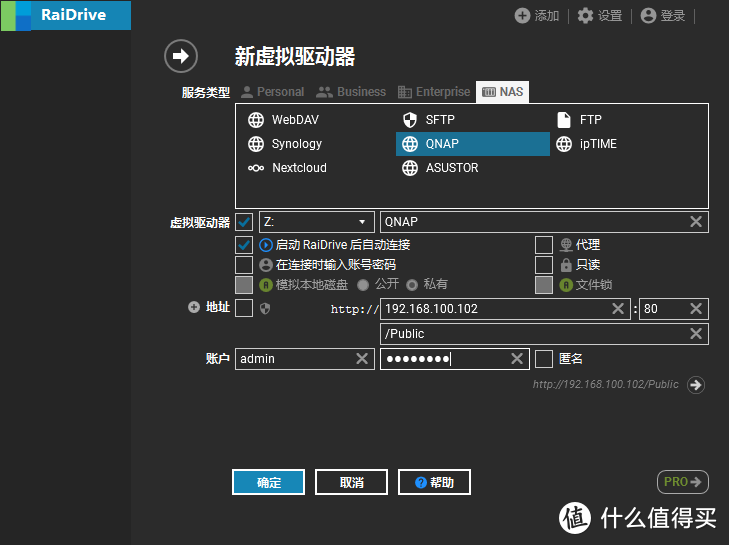Select Synology service type
Viewport: 729px width, 545px height.
click(285, 144)
